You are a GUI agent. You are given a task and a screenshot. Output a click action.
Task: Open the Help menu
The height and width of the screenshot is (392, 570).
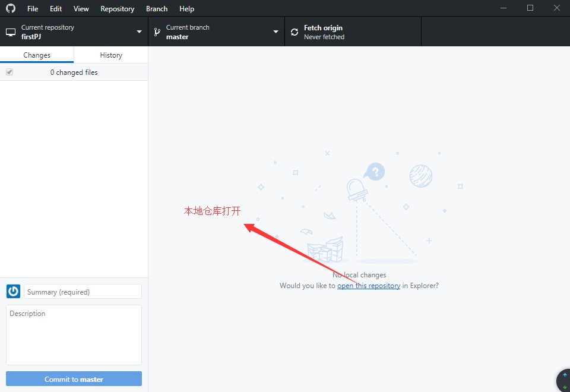pos(186,8)
